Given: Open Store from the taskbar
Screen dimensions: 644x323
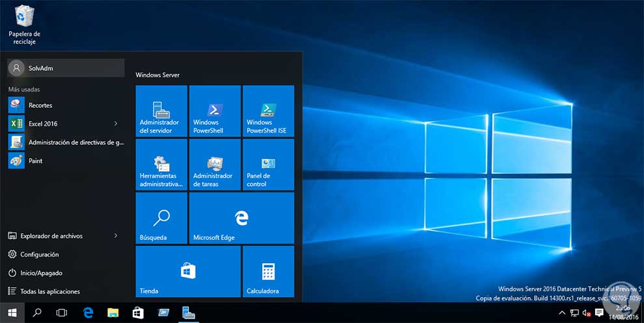Looking at the screenshot, I should [x=138, y=313].
